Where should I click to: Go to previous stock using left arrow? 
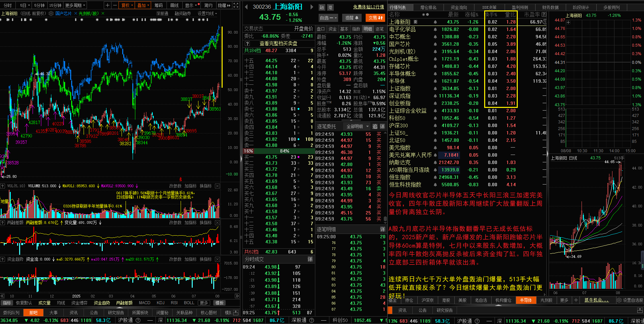click(246, 7)
